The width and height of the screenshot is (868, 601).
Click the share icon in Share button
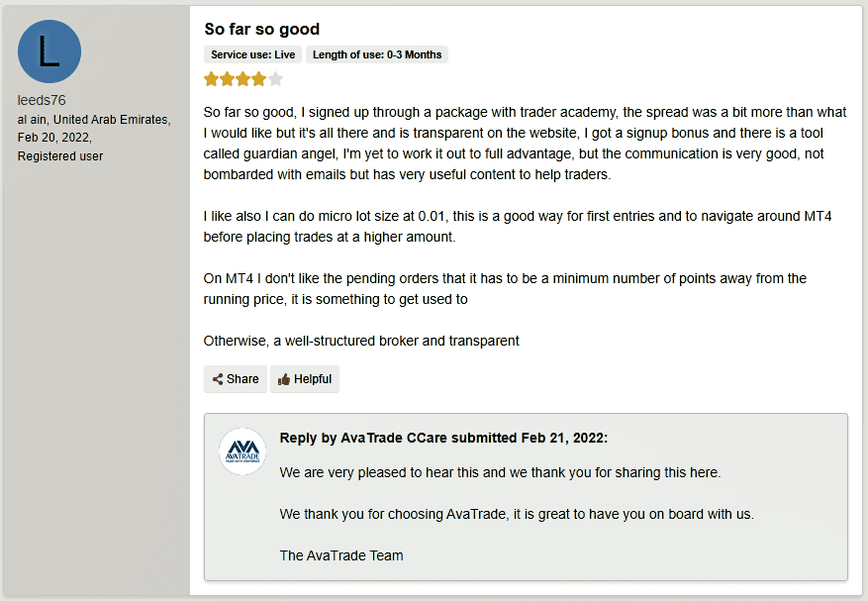tap(218, 379)
